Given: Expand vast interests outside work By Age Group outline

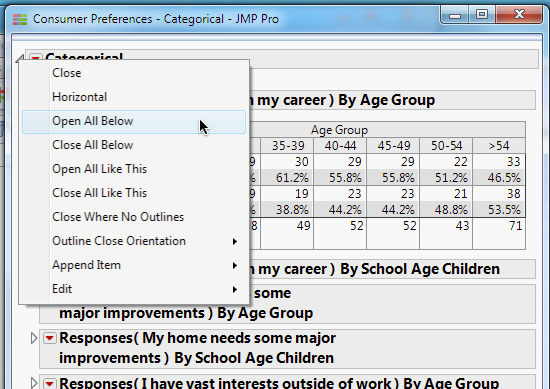Looking at the screenshot, I should coord(34,383).
